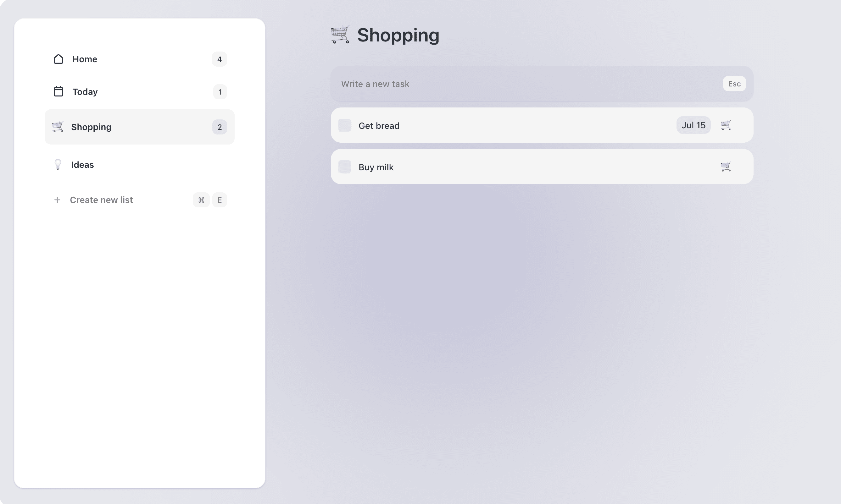Mark Buy milk as complete
The image size is (841, 504).
tap(344, 167)
